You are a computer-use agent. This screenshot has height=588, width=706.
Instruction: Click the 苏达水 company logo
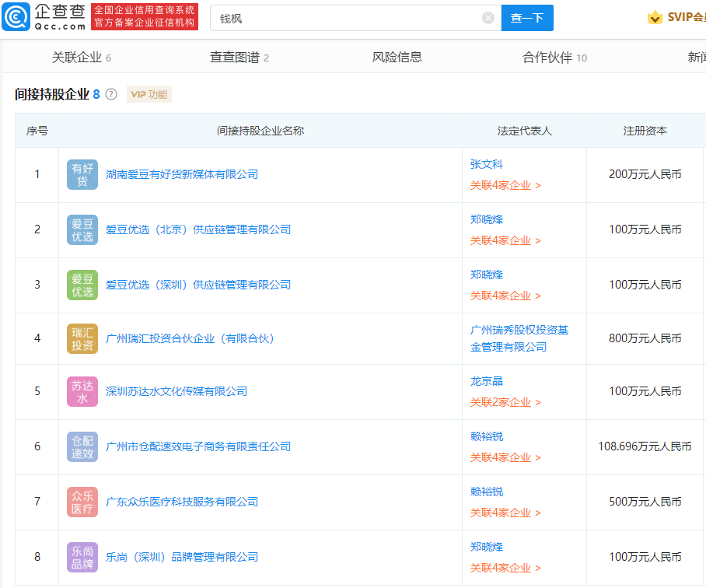pos(82,391)
